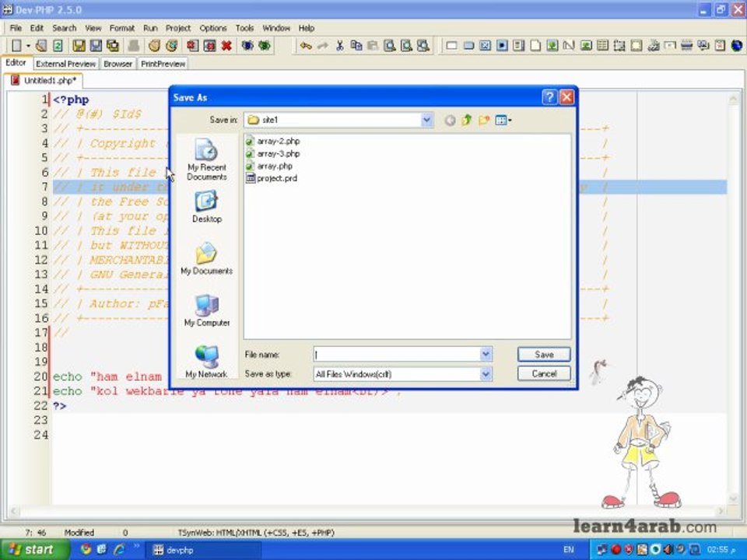747x560 pixels.
Task: Click the New file toolbar icon
Action: coord(16,46)
